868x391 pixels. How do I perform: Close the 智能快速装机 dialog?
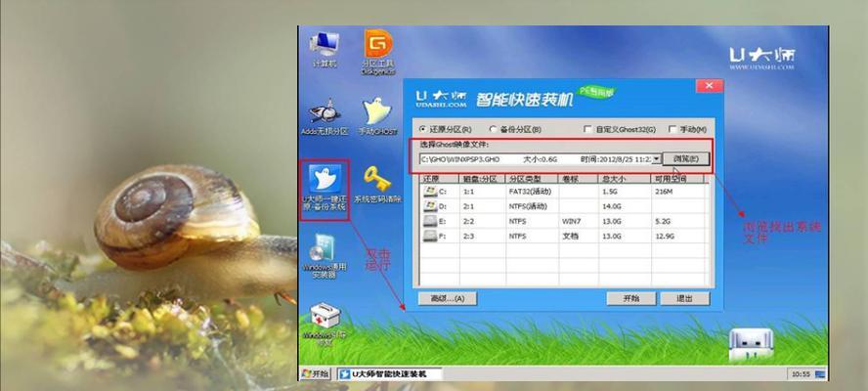point(709,86)
